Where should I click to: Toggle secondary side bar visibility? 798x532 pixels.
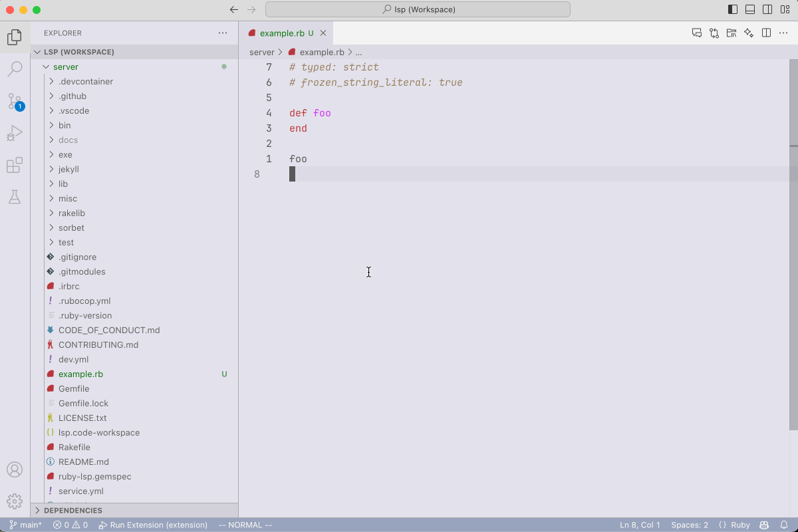[767, 9]
